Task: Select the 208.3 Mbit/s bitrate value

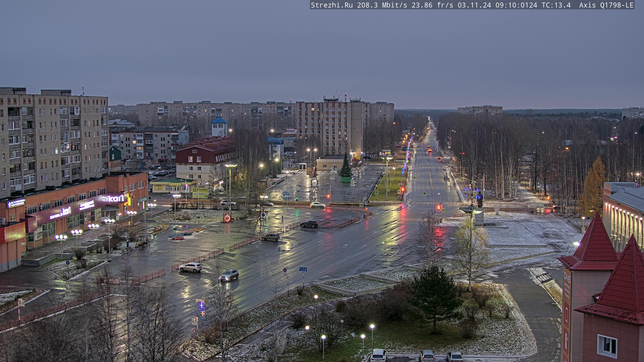Action: coord(382,5)
